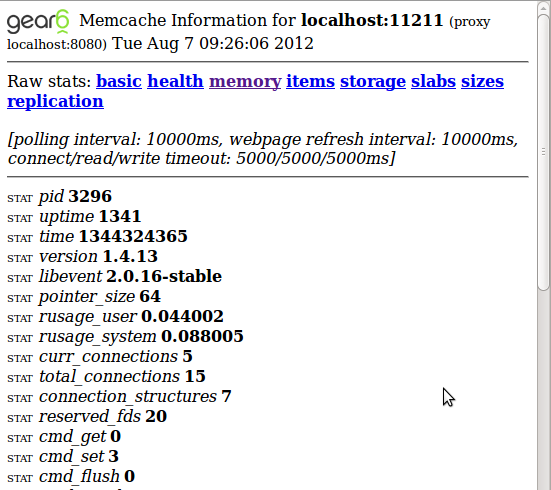Viewport: 551px width, 490px height.
Task: Click the version value 1.4.13
Action: (x=130, y=256)
